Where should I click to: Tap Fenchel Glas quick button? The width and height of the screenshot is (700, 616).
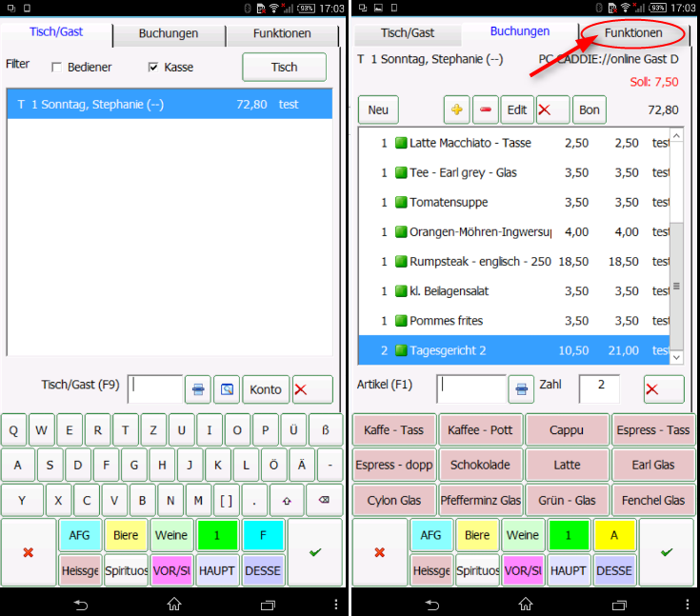coord(653,501)
